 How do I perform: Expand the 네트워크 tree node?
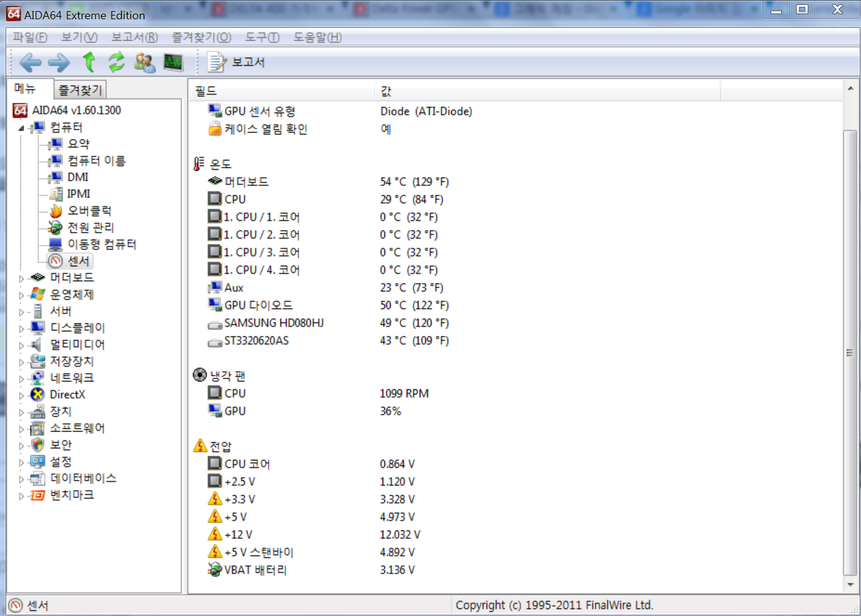(21, 379)
